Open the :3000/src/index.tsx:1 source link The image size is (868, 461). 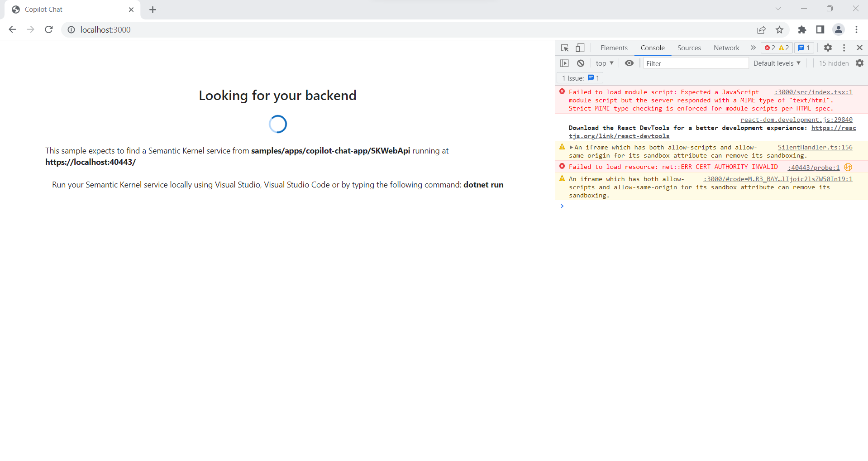[813, 92]
